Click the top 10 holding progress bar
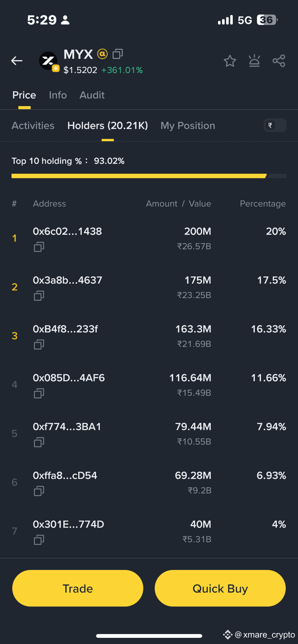 [x=149, y=176]
